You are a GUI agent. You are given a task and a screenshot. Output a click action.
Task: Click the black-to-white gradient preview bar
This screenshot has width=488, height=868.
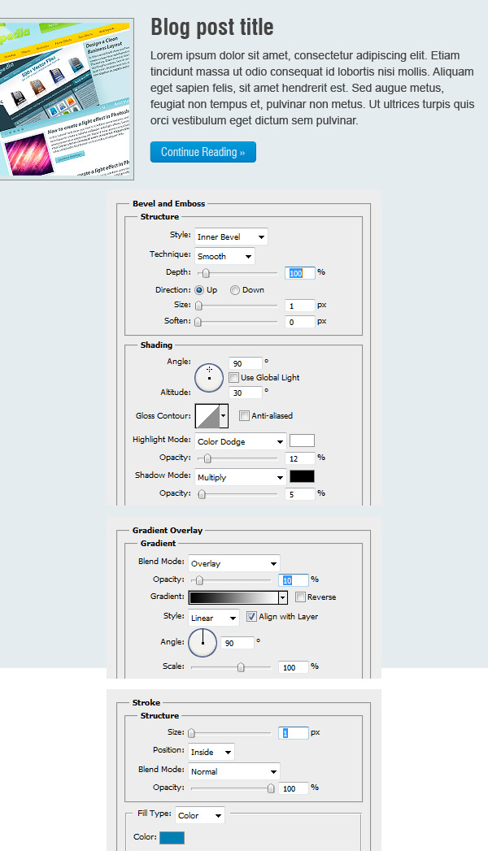[233, 597]
